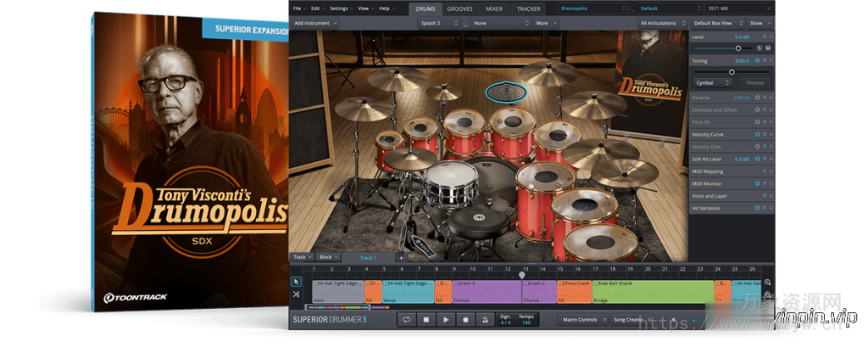Open the More dropdown
Image resolution: width=868 pixels, height=353 pixels.
547,23
